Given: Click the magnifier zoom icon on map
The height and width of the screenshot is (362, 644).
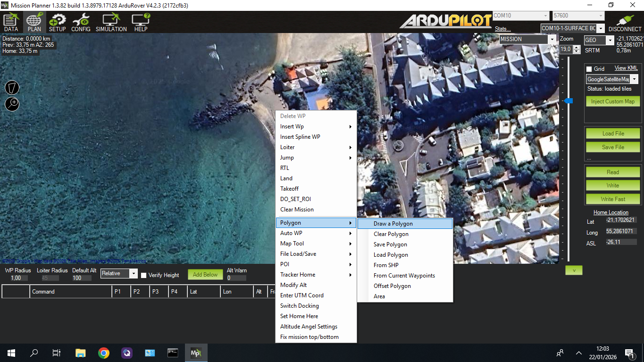Looking at the screenshot, I should [x=12, y=104].
